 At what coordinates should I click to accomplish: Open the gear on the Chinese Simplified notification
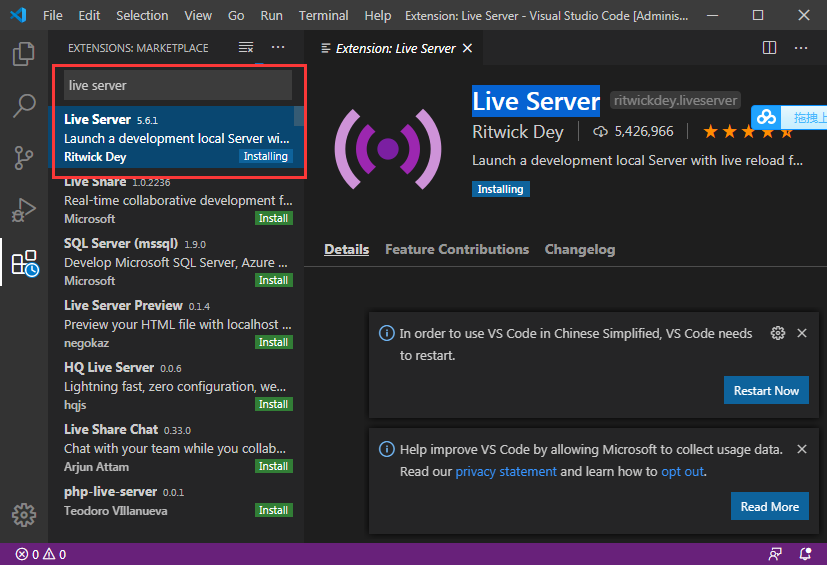[x=777, y=333]
